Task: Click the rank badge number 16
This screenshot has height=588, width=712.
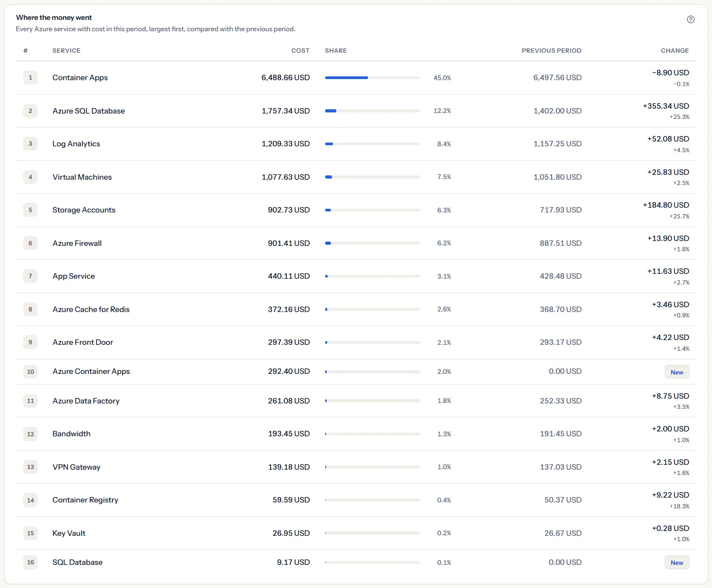Action: [30, 562]
